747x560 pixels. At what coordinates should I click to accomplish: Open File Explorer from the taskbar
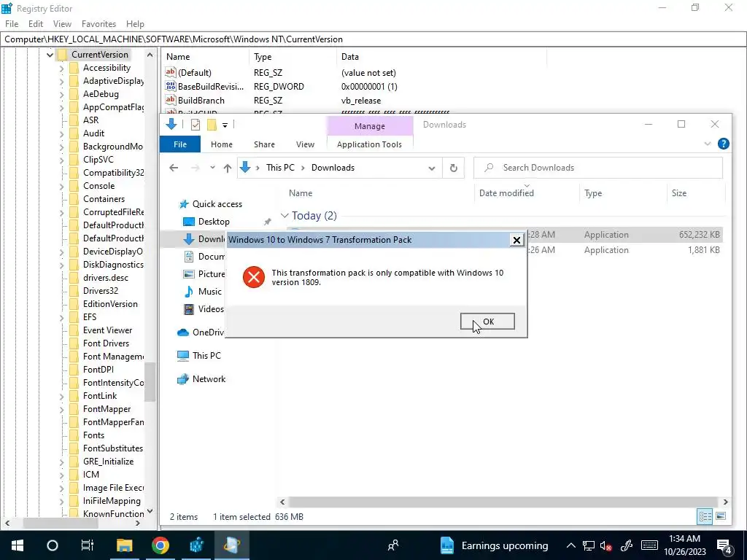pyautogui.click(x=124, y=545)
